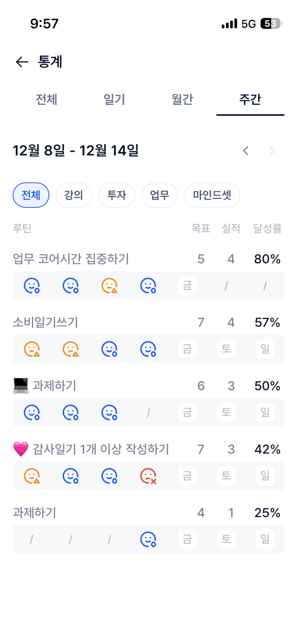Filter routines by 투자 chip
This screenshot has width=297, height=644.
[117, 195]
